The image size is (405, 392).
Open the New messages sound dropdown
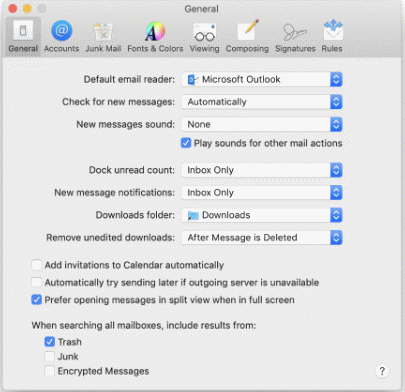coord(262,124)
